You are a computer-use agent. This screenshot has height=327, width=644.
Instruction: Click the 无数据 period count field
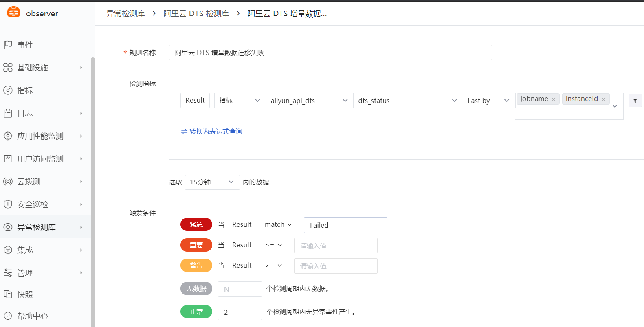[240, 289]
